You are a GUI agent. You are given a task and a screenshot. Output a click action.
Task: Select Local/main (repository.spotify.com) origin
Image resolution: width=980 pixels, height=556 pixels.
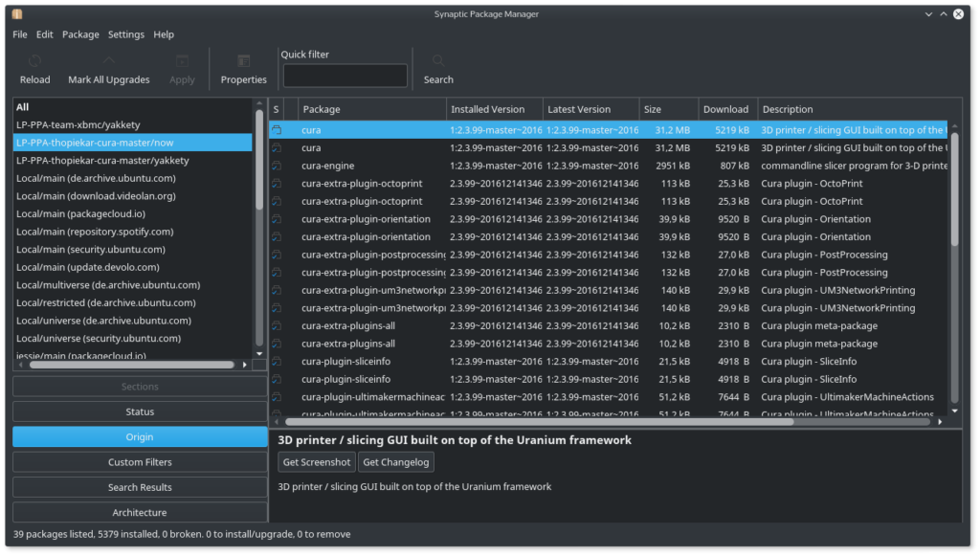(x=132, y=232)
